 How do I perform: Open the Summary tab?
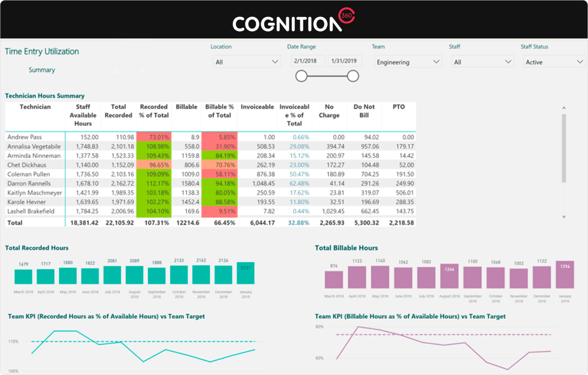coord(42,70)
